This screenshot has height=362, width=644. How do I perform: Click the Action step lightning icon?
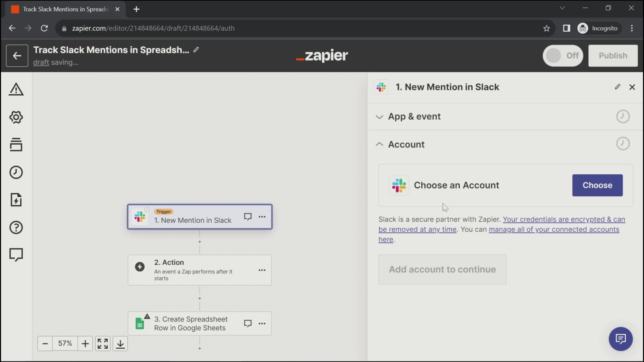pyautogui.click(x=140, y=266)
